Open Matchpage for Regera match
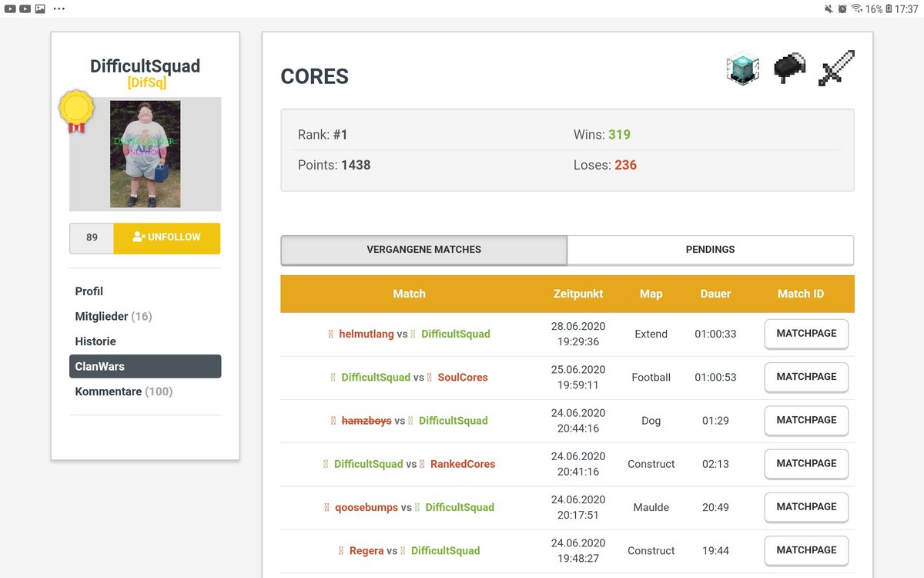924x578 pixels. (806, 550)
